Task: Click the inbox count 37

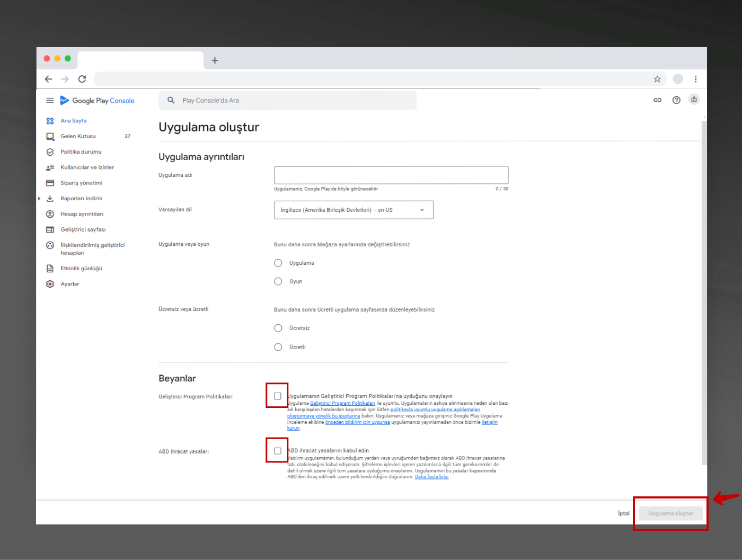Action: tap(127, 136)
